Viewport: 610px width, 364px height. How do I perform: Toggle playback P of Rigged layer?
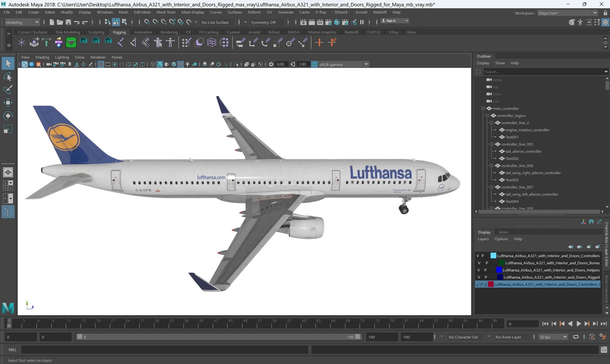(x=486, y=277)
